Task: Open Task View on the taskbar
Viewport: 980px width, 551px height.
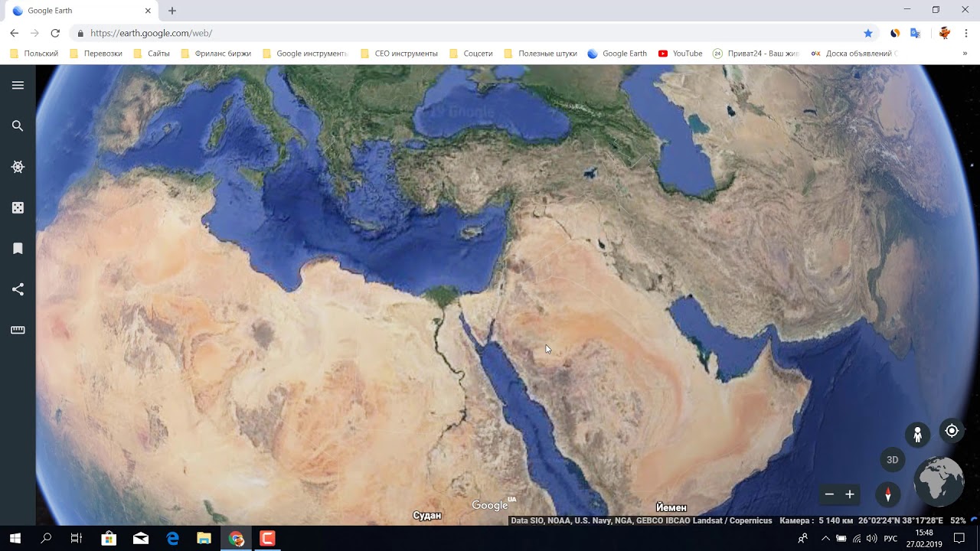Action: point(77,539)
